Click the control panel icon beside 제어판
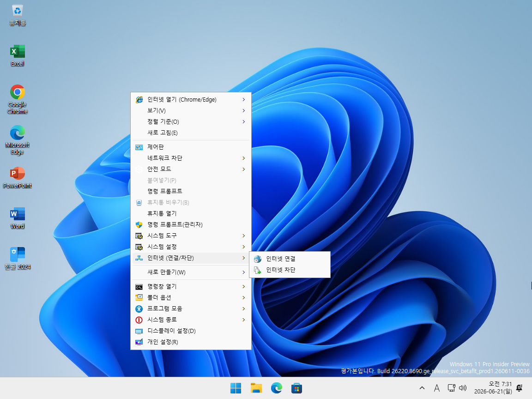The width and height of the screenshot is (532, 399). [x=139, y=147]
